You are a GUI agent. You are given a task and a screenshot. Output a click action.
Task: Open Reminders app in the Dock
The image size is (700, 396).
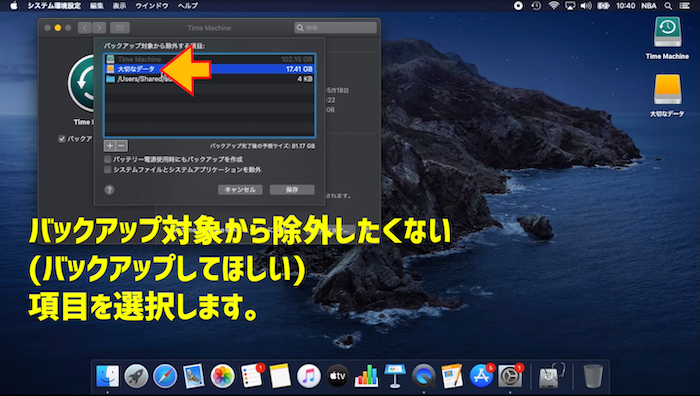click(x=251, y=376)
